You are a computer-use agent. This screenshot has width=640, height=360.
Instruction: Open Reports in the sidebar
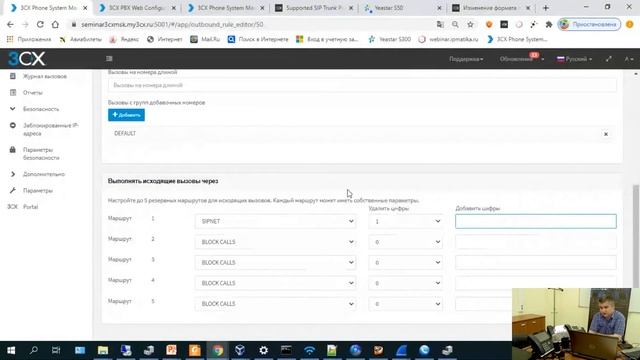pos(33,93)
